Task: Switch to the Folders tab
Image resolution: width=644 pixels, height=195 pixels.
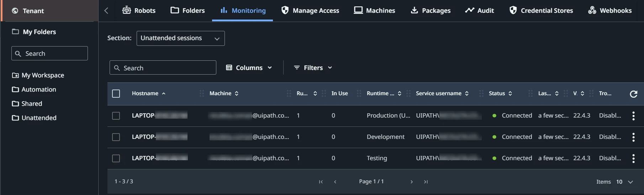Action: click(188, 11)
